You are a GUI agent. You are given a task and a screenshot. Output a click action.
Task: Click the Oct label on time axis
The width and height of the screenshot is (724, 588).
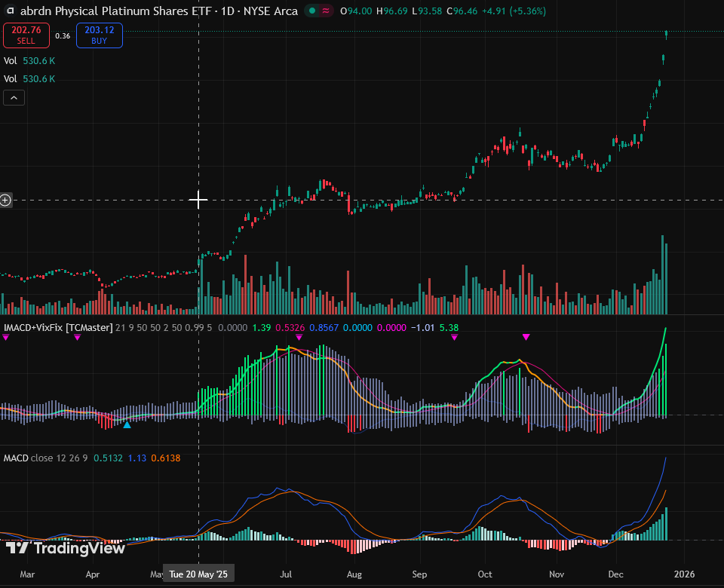point(485,574)
